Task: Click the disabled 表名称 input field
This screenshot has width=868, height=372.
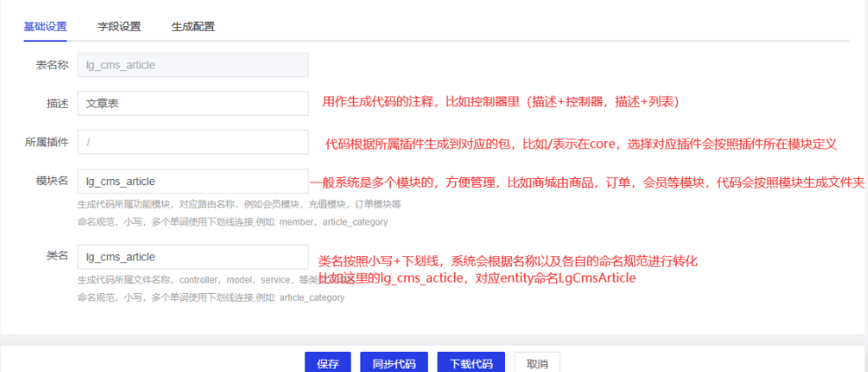Action: click(192, 65)
